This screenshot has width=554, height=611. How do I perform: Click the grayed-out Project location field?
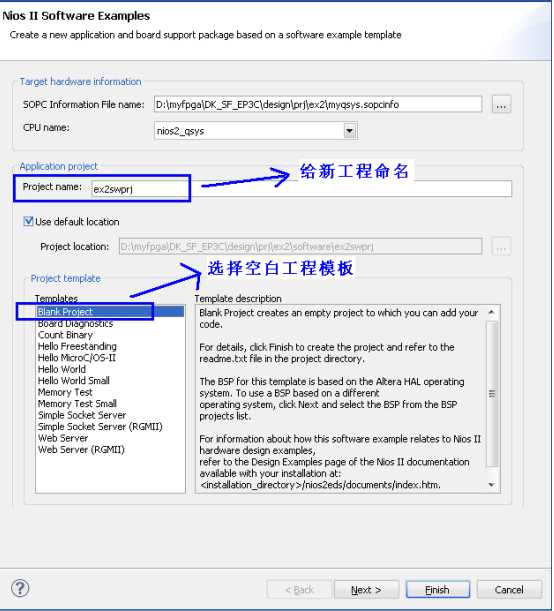(x=300, y=247)
